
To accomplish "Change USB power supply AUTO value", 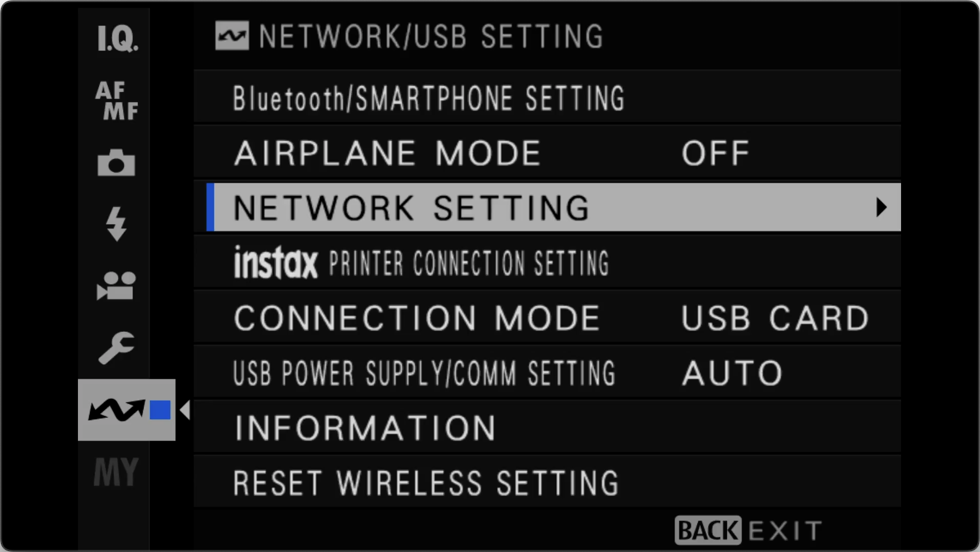I will (x=732, y=373).
